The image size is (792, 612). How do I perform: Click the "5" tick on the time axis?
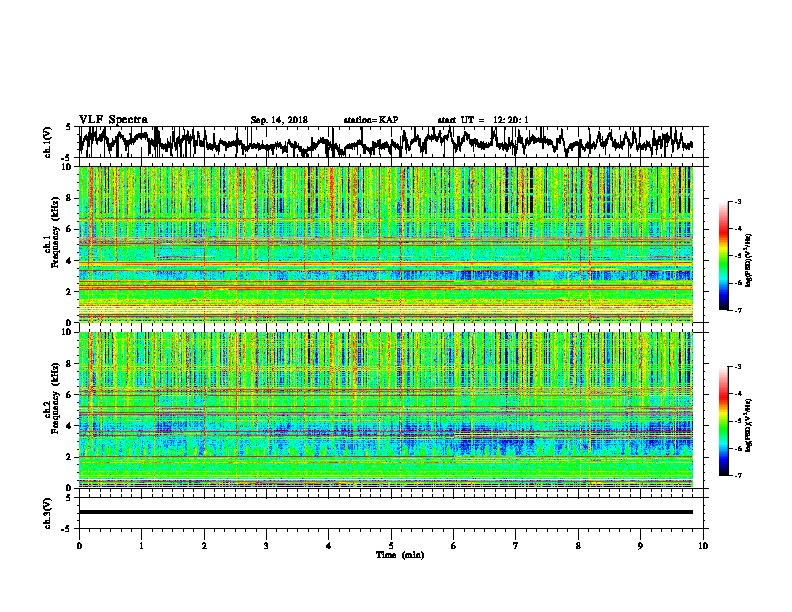[x=391, y=546]
